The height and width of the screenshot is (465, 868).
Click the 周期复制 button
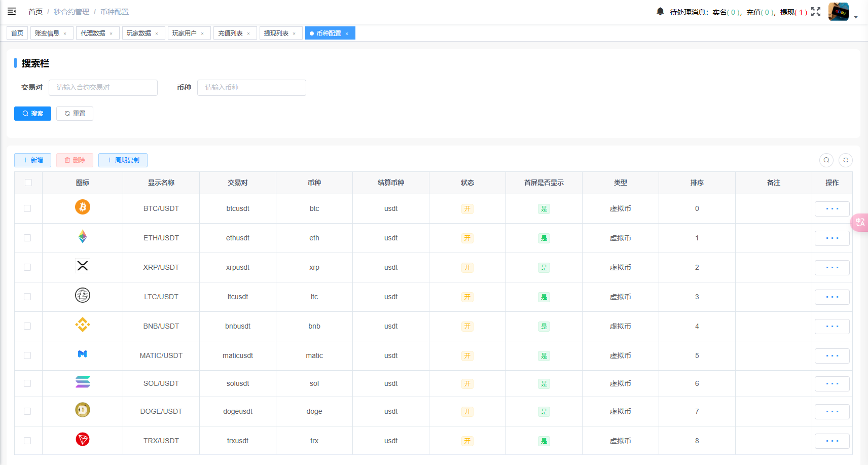click(x=123, y=160)
